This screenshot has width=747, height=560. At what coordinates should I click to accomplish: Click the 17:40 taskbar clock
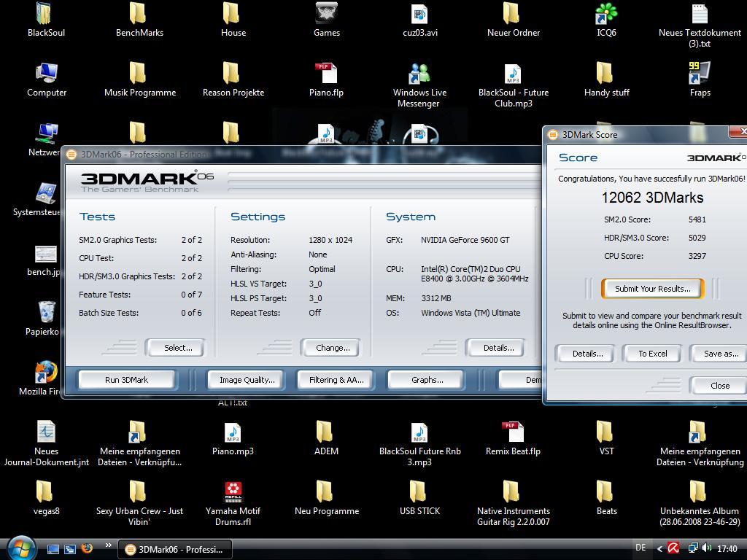[x=727, y=548]
